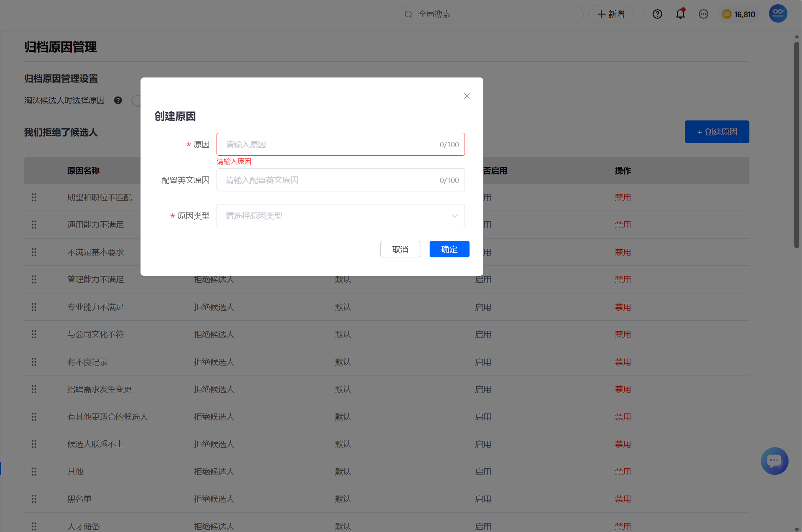Close the 创建原因 dialog with X

coord(467,96)
